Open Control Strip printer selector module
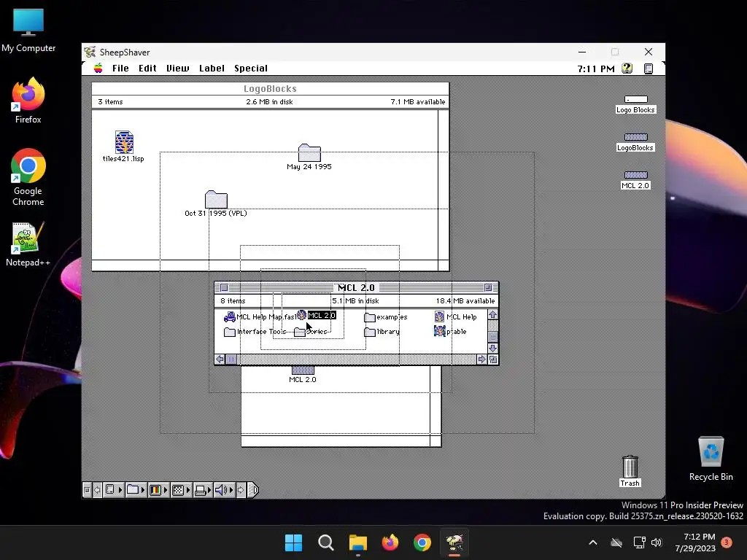This screenshot has height=560, width=747. tap(203, 489)
